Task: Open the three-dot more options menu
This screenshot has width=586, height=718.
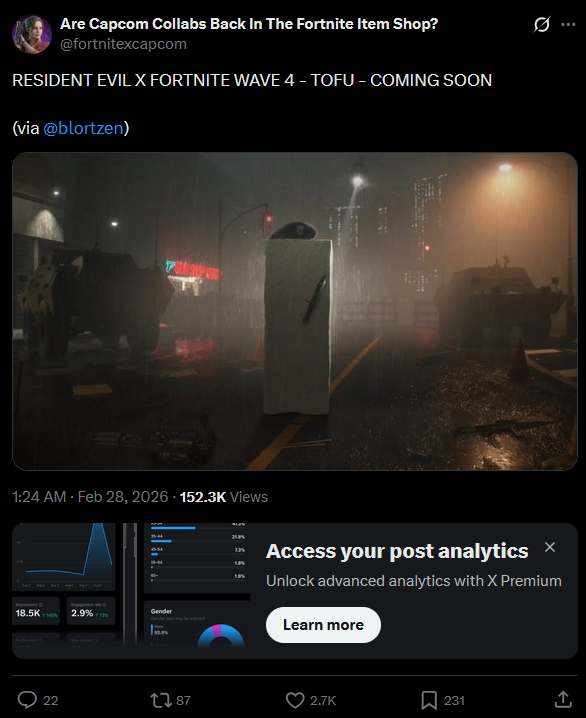Action: [x=568, y=24]
